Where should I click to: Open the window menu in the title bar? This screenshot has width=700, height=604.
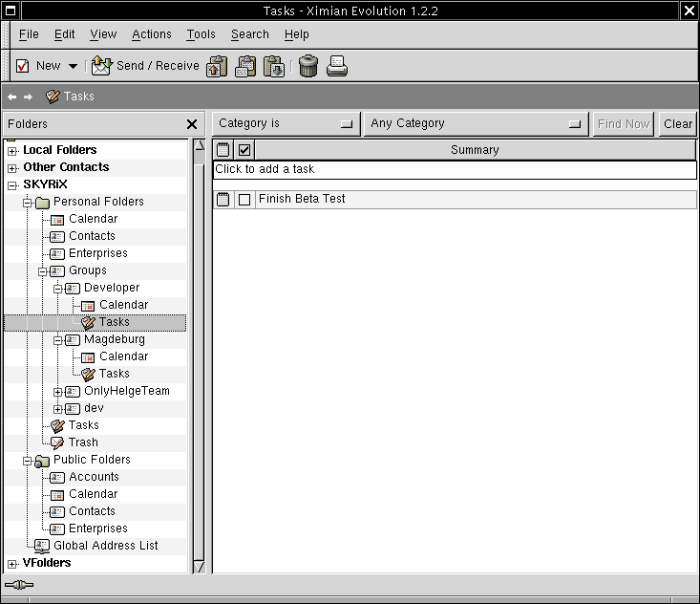tap(11, 11)
